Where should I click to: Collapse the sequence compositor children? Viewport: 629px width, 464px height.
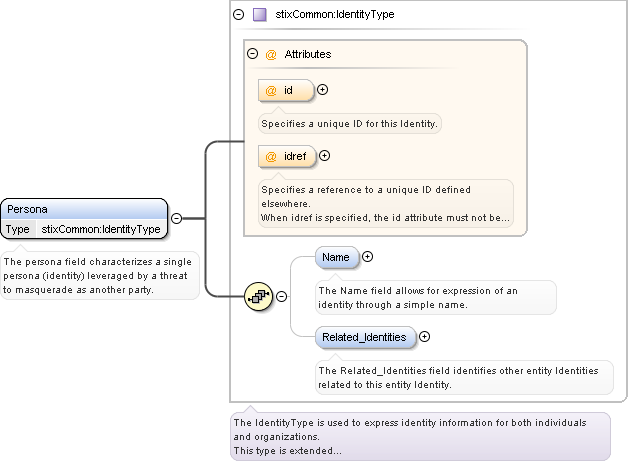[x=281, y=296]
